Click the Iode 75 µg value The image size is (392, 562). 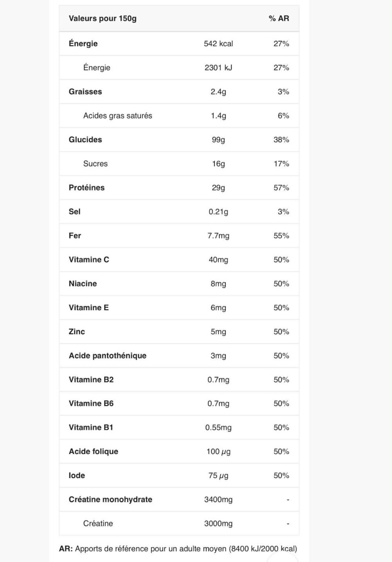tap(218, 475)
